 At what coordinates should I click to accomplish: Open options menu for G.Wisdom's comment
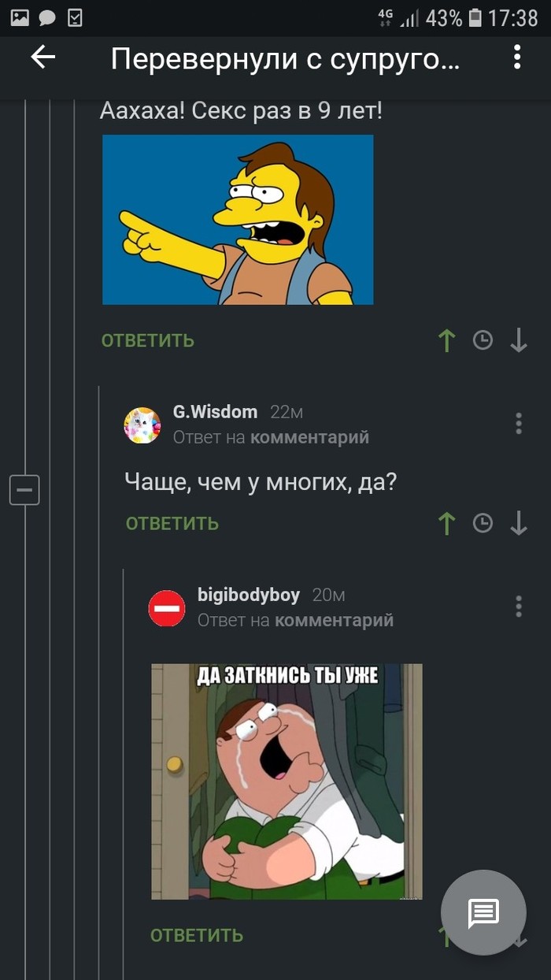pyautogui.click(x=518, y=423)
